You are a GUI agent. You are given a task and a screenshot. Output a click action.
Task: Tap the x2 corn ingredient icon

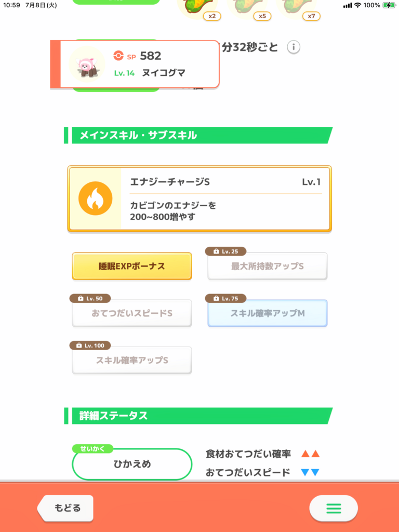(199, 9)
